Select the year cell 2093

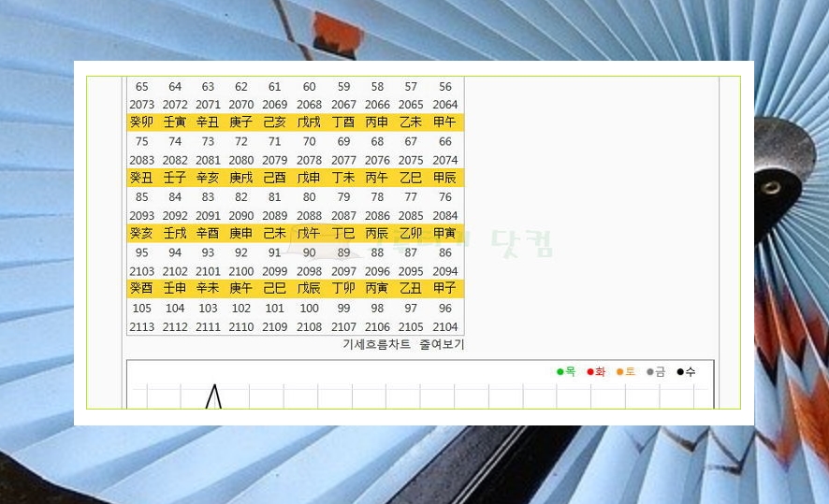tap(141, 216)
